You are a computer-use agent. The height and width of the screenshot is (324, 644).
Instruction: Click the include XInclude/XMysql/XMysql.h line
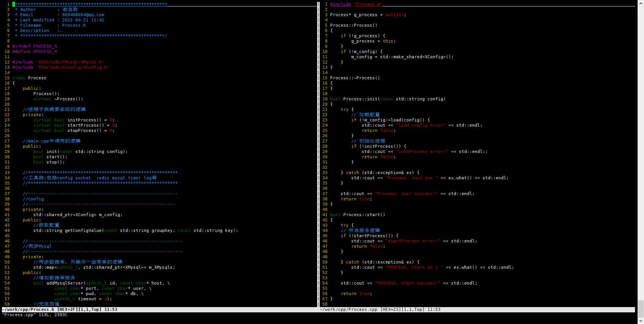[x=58, y=62]
